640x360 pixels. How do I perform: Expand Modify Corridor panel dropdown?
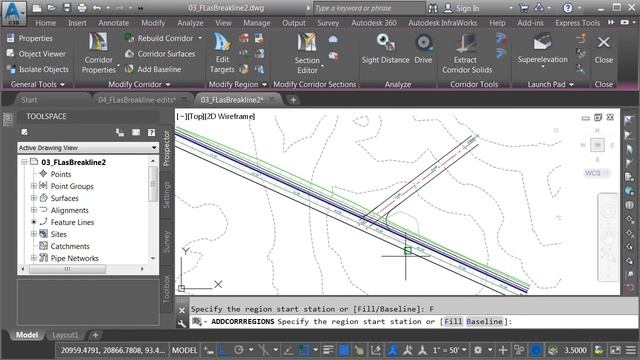point(139,84)
